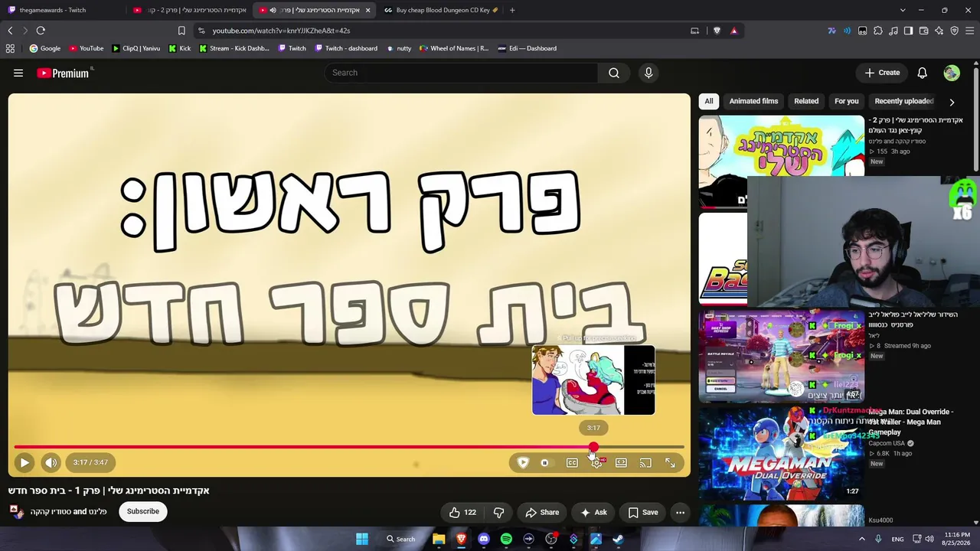
Task: Cast the video to a TV
Action: [645, 462]
